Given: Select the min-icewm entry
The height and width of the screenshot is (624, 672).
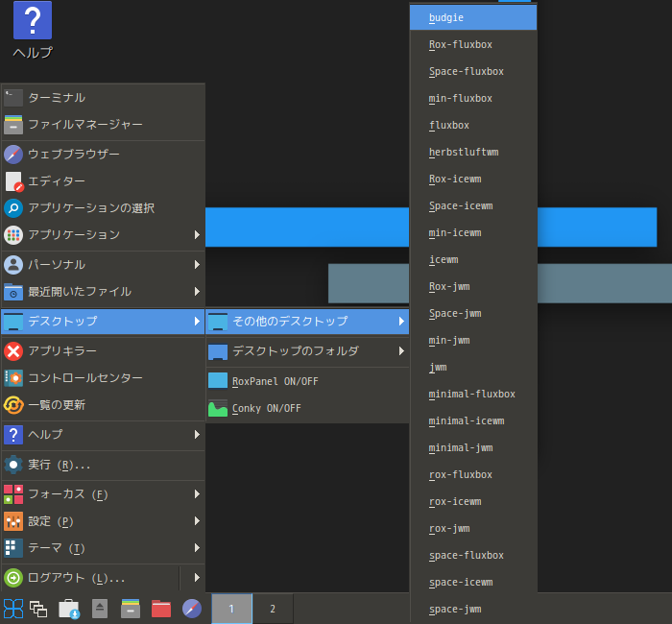Looking at the screenshot, I should [x=473, y=233].
